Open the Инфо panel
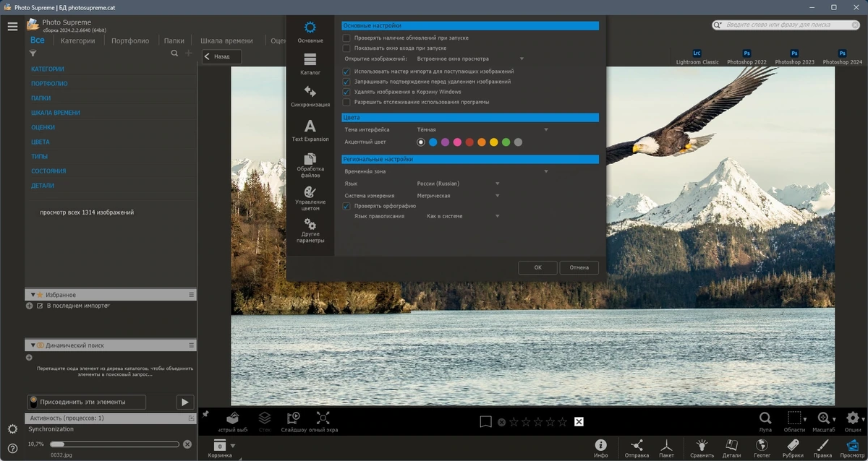This screenshot has width=868, height=461. tap(600, 448)
